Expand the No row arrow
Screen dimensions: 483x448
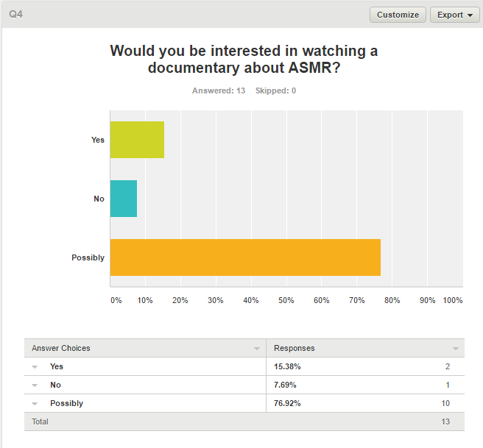(35, 385)
